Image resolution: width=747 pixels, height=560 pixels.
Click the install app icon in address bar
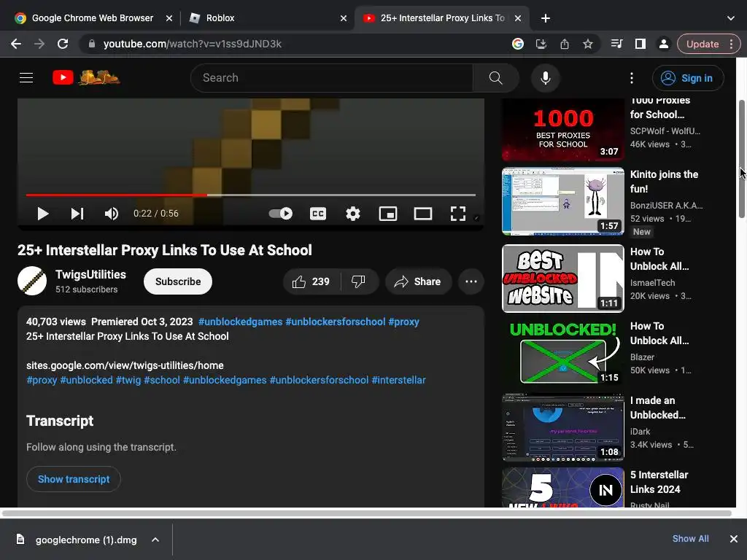[x=541, y=44]
